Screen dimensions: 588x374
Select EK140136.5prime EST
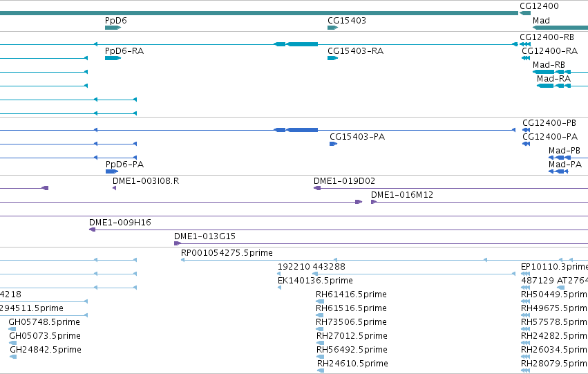pos(279,288)
